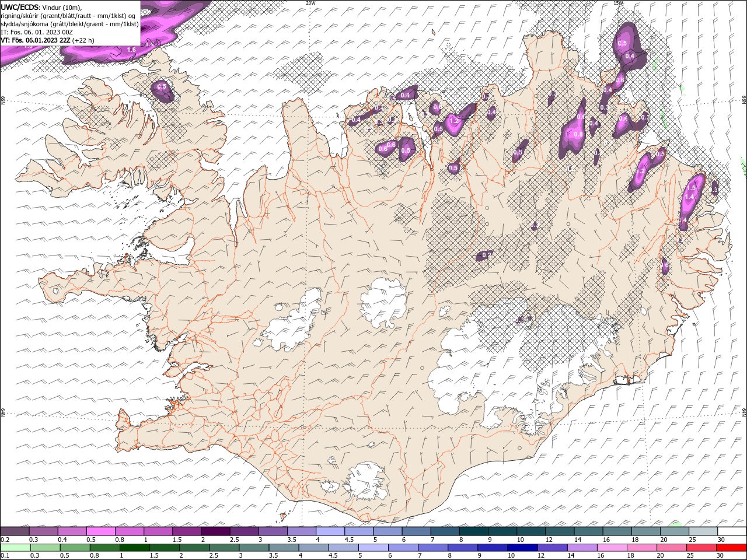Select the dark purple 2 swatch in upper scale

(x=215, y=531)
